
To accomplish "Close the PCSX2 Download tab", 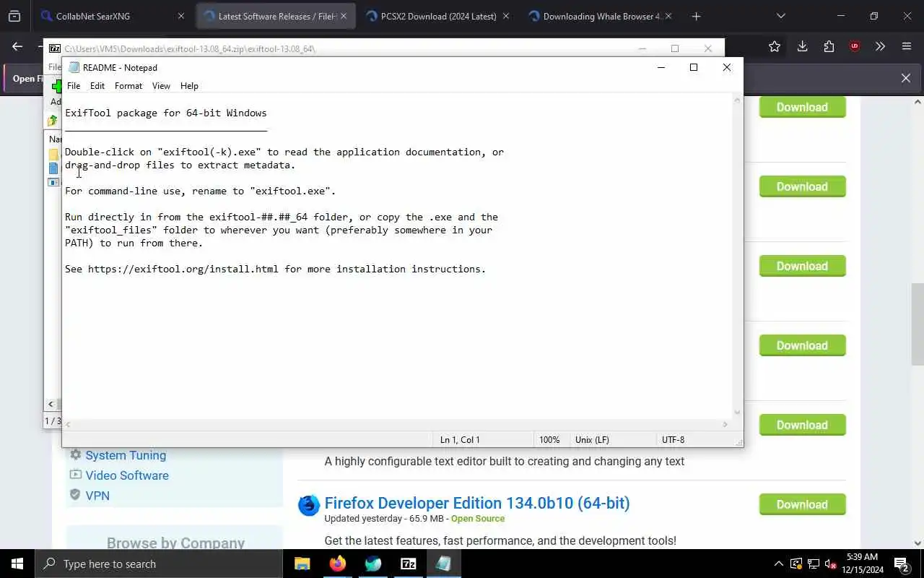I will [505, 16].
